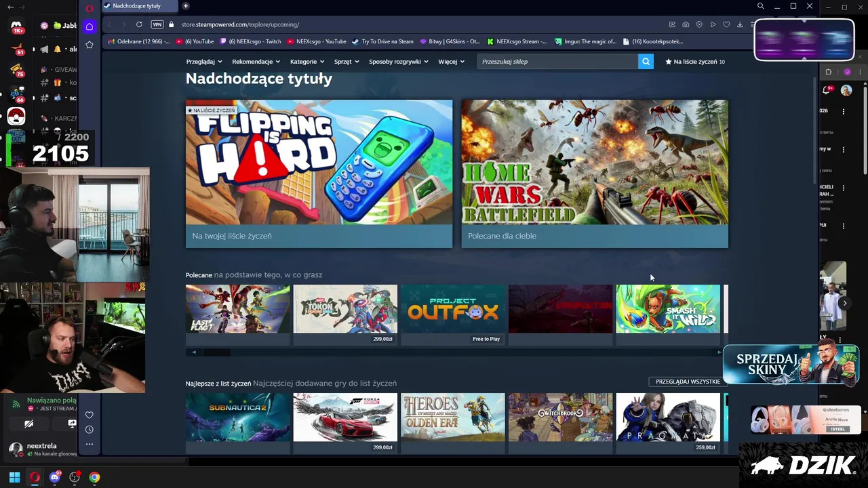Expand the Sposoby rozgrywki store menu
The width and height of the screenshot is (868, 488).
(399, 62)
